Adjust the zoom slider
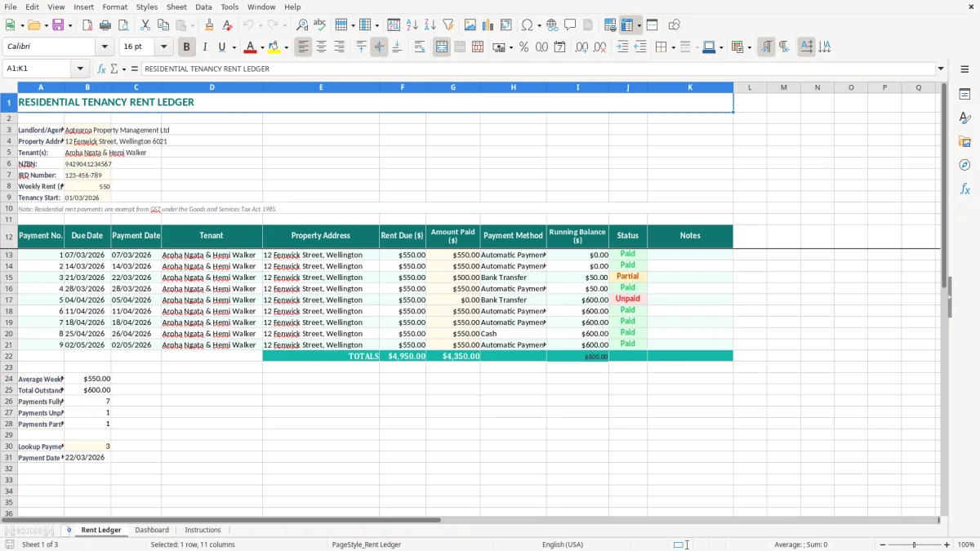The image size is (980, 551). (914, 544)
